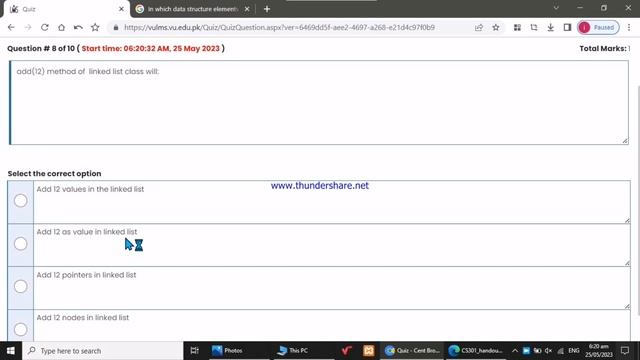
Task: Click the 'Add 12 nodes in linked list' text
Action: [x=82, y=318]
